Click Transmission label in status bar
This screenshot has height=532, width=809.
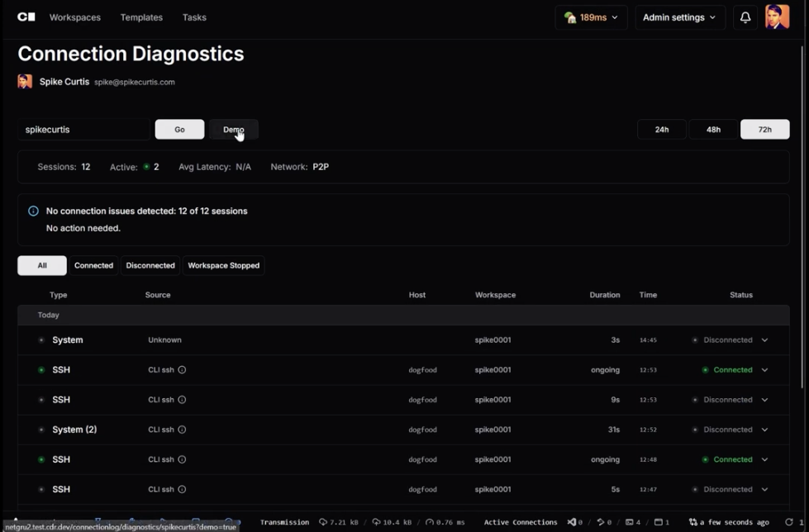tap(284, 522)
